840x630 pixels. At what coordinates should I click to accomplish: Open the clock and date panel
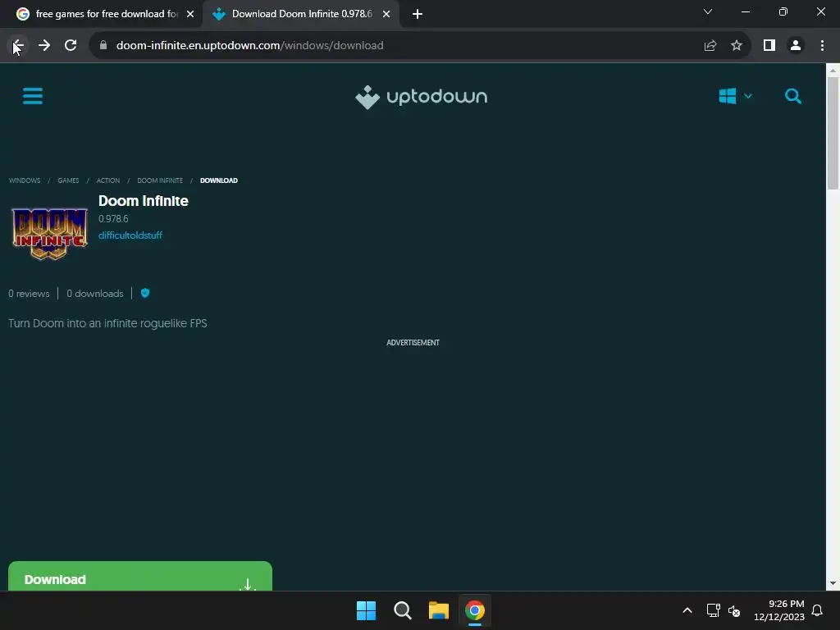point(779,610)
